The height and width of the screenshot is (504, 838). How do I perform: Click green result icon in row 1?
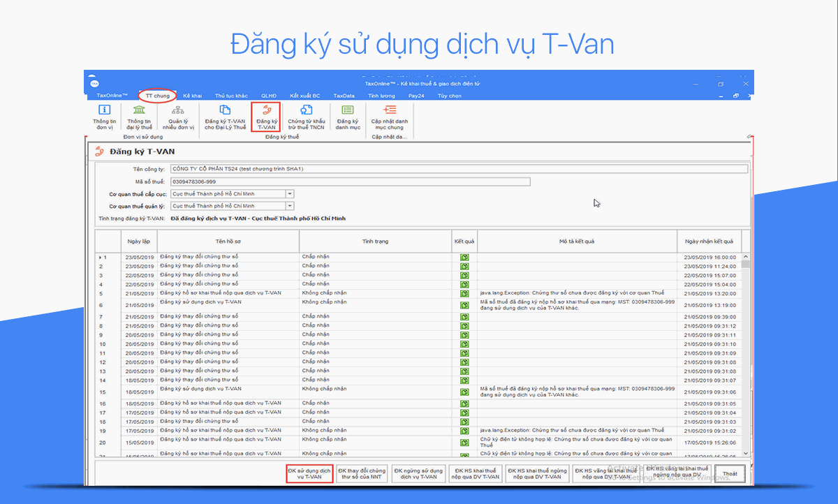(x=464, y=258)
